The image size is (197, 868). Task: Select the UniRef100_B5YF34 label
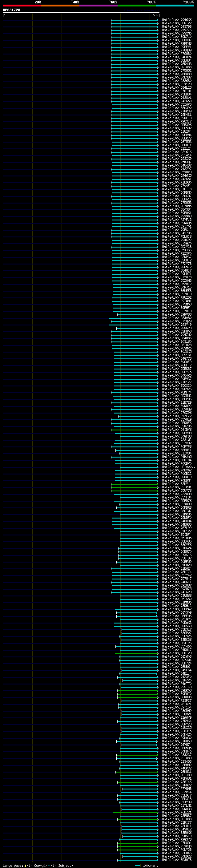point(177,498)
